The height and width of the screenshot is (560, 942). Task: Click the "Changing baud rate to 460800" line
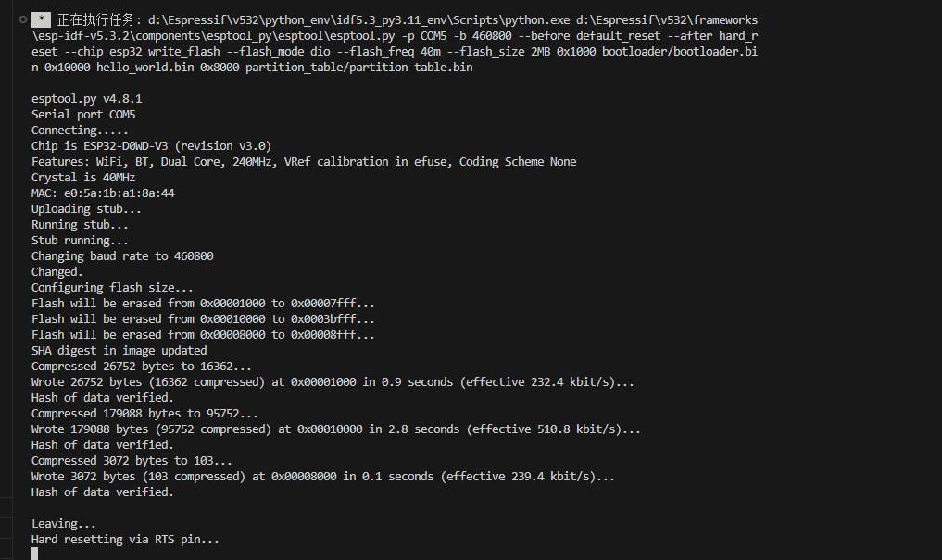122,255
